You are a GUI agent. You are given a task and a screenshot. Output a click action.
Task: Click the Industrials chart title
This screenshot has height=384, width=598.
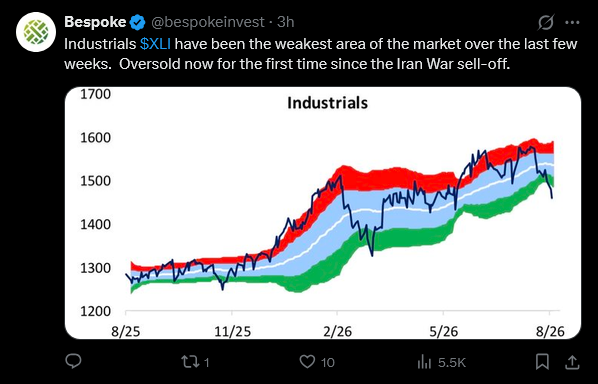click(x=328, y=103)
